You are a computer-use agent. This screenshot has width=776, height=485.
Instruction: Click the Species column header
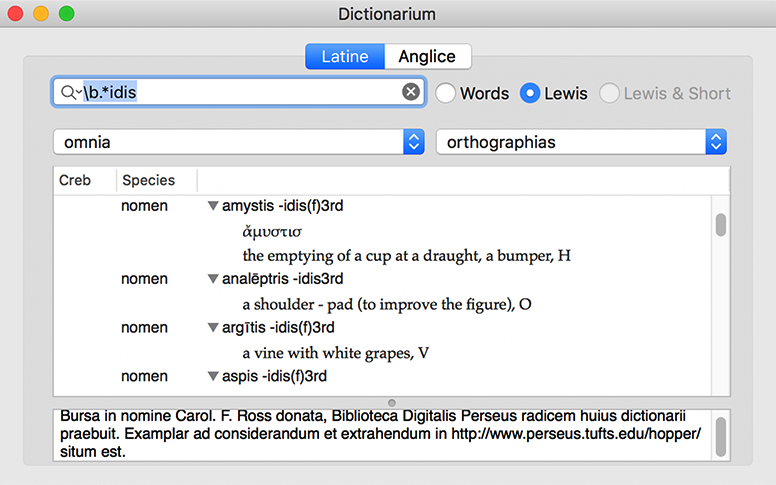tap(156, 180)
